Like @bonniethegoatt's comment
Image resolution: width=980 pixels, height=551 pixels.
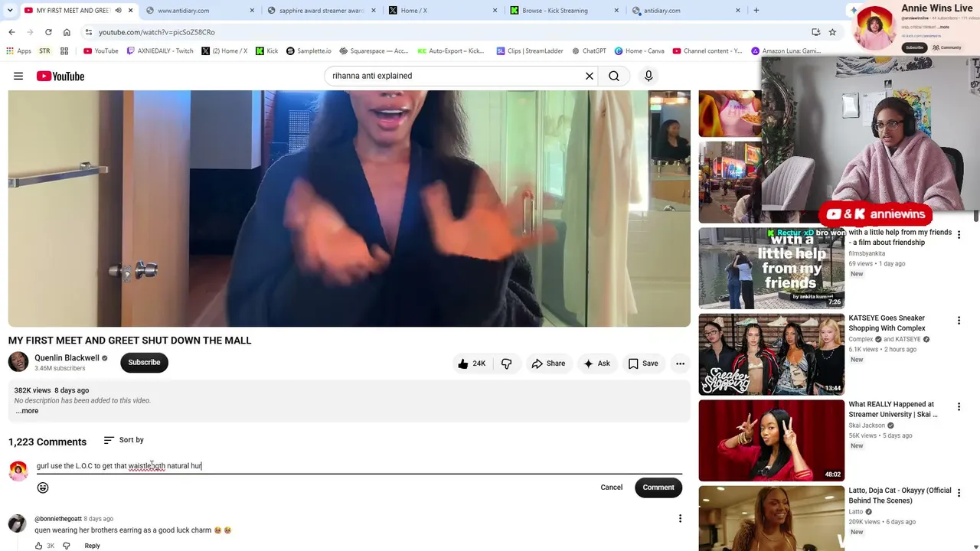pos(39,546)
